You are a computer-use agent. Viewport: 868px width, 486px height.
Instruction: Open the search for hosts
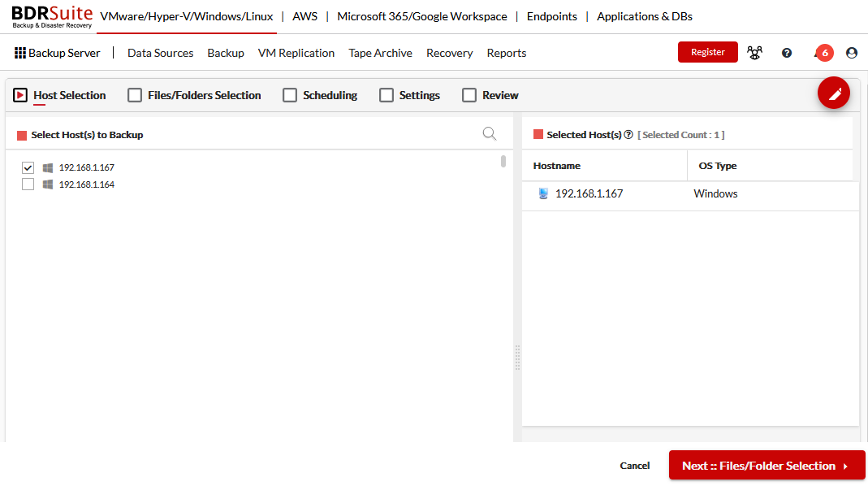pos(489,133)
